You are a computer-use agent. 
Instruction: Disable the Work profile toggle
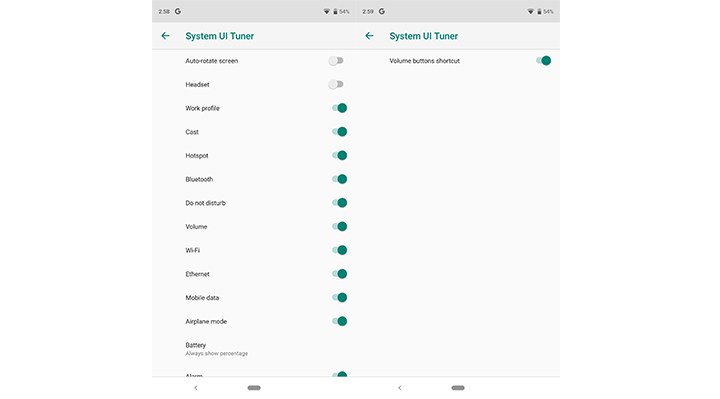point(339,108)
